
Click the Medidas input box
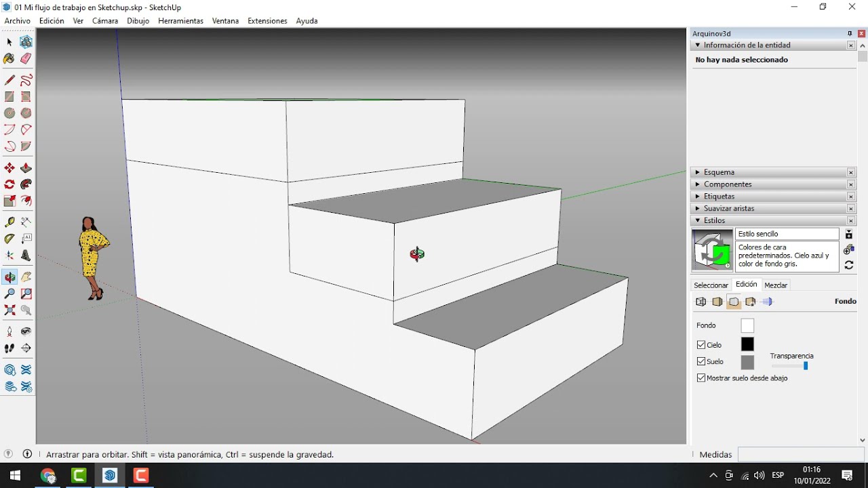coord(801,454)
